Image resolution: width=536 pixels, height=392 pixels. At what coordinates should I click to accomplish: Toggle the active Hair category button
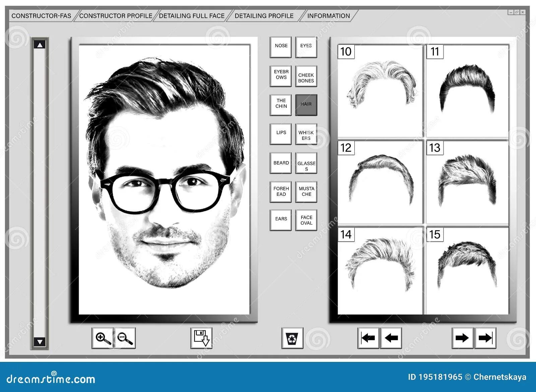click(306, 105)
